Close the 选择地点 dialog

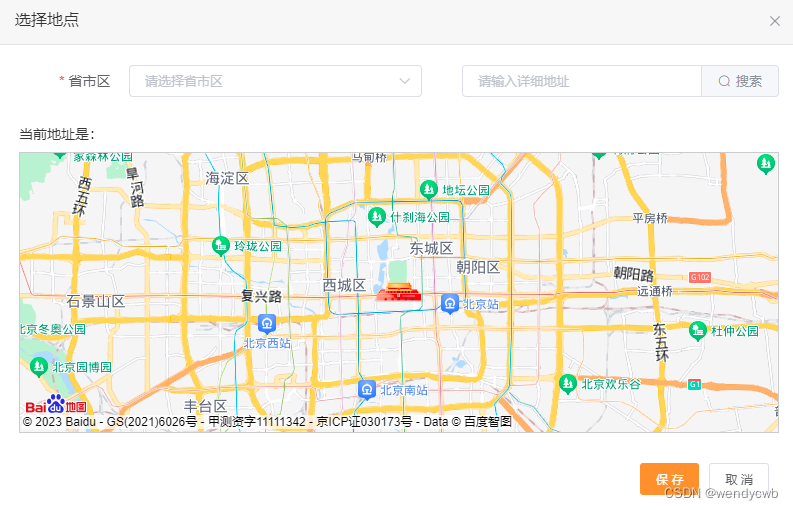[774, 21]
